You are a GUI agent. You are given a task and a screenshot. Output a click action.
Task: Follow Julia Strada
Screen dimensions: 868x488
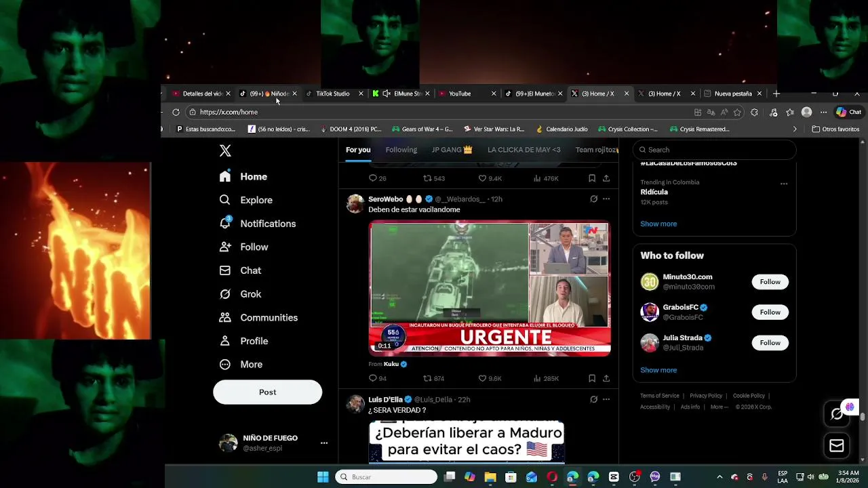[770, 343]
